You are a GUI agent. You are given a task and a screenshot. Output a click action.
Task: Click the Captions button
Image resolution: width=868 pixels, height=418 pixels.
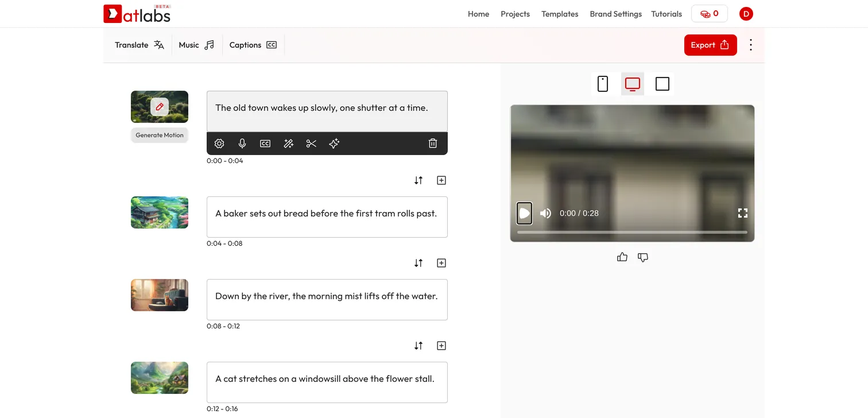[x=253, y=45]
